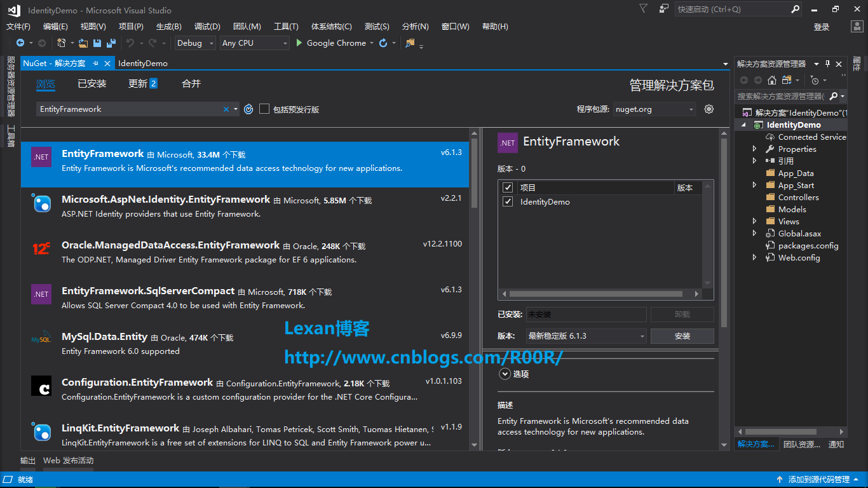Click the Sign in link

click(x=822, y=27)
